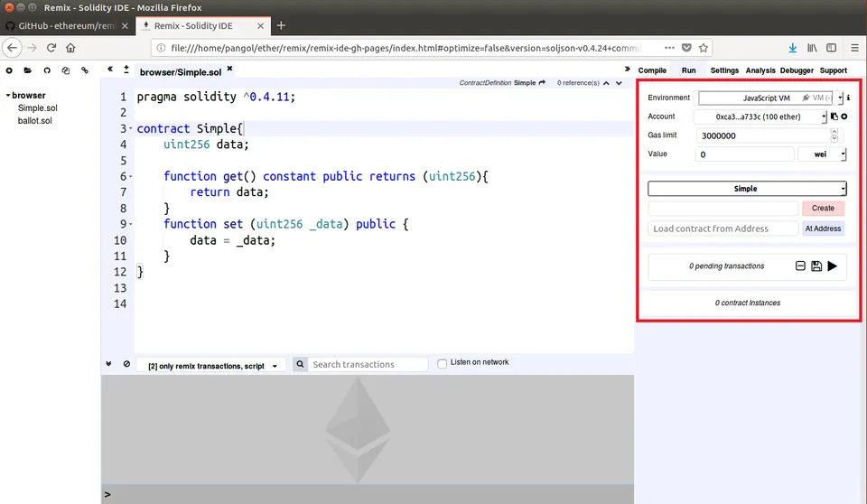Screen dimensions: 867x504
Task: Fold the set function at line 9
Action: (x=130, y=224)
